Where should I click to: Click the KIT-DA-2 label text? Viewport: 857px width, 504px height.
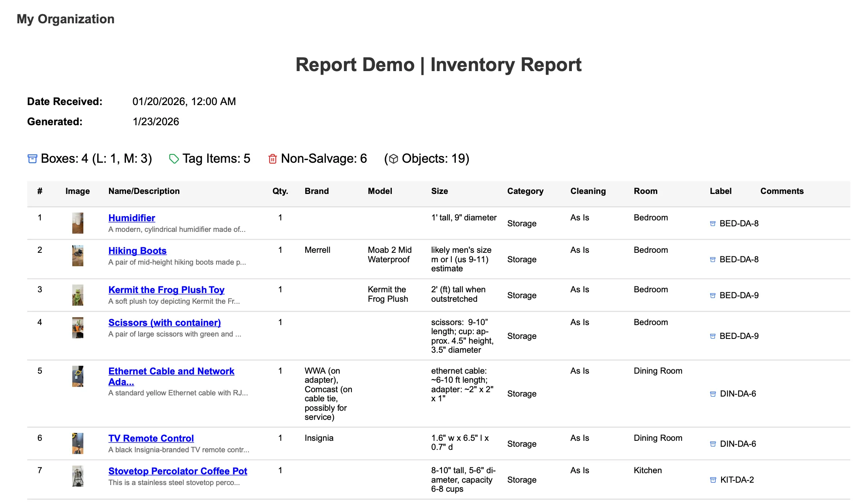(x=737, y=480)
